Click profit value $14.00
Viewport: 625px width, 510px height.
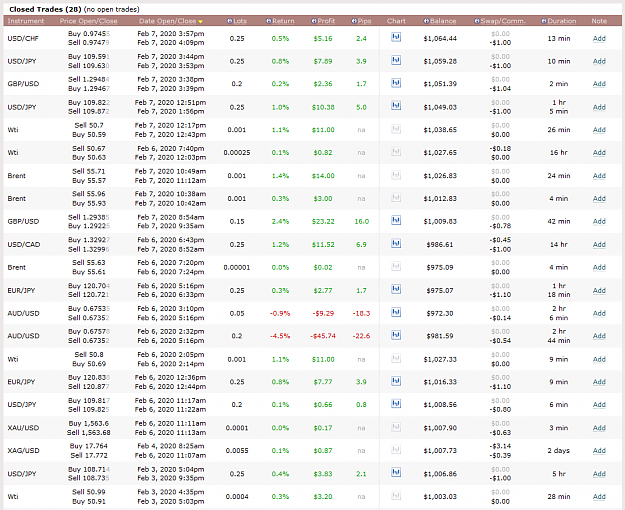(x=323, y=175)
